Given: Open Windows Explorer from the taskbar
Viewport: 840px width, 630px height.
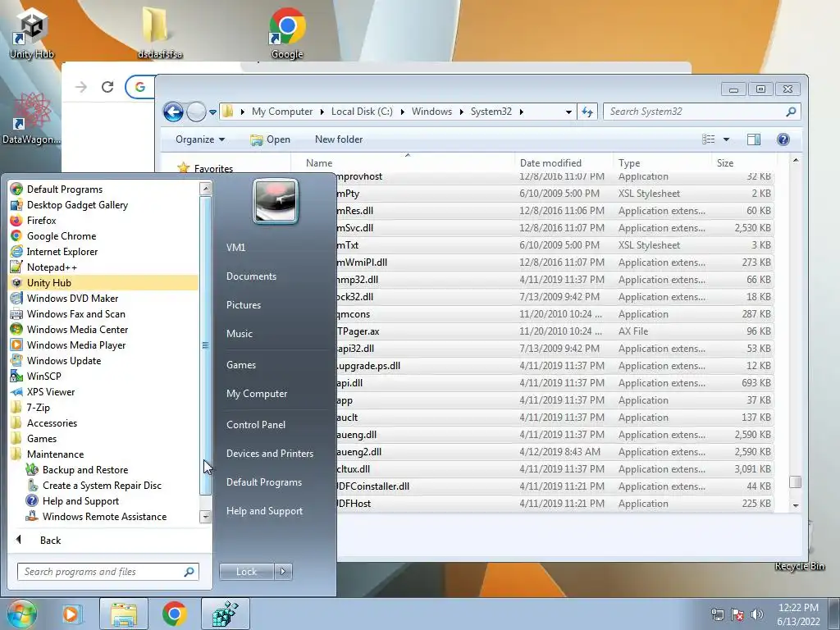Looking at the screenshot, I should 124,614.
